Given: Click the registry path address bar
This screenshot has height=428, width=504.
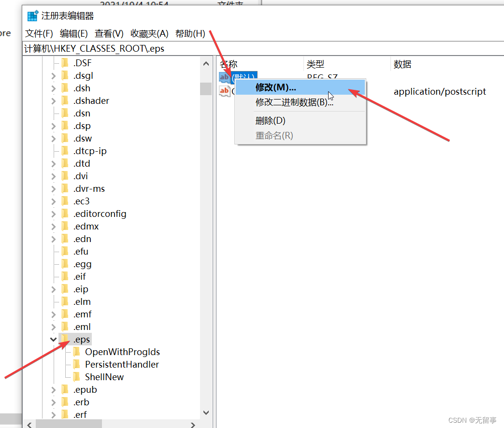Looking at the screenshot, I should pyautogui.click(x=263, y=48).
